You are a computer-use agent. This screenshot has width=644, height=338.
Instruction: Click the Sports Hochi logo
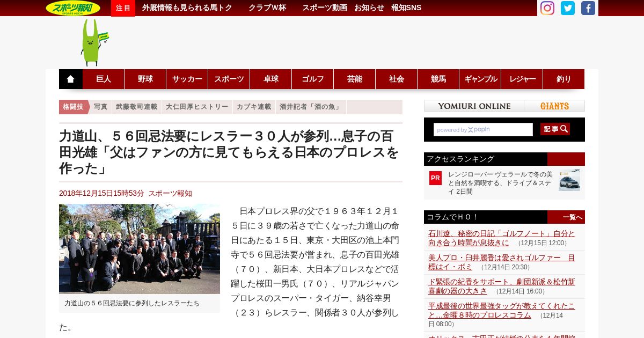(73, 8)
